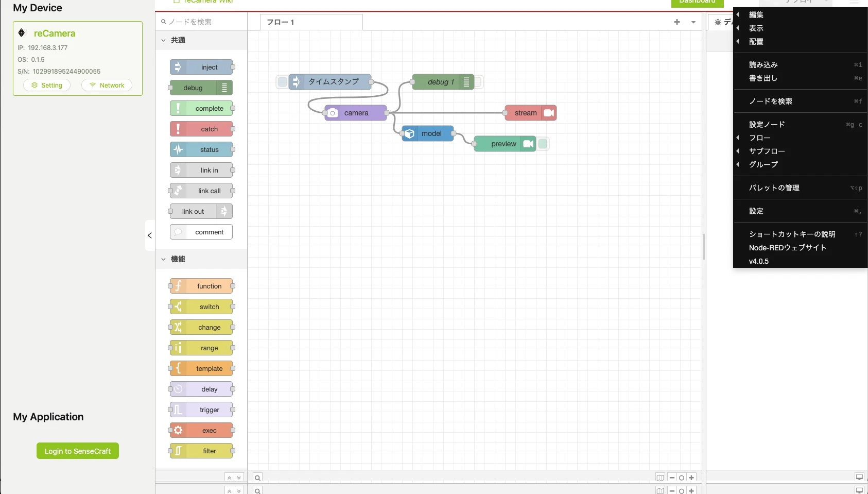Image resolution: width=868 pixels, height=494 pixels.
Task: Select the inject node in palette
Action: tap(201, 67)
